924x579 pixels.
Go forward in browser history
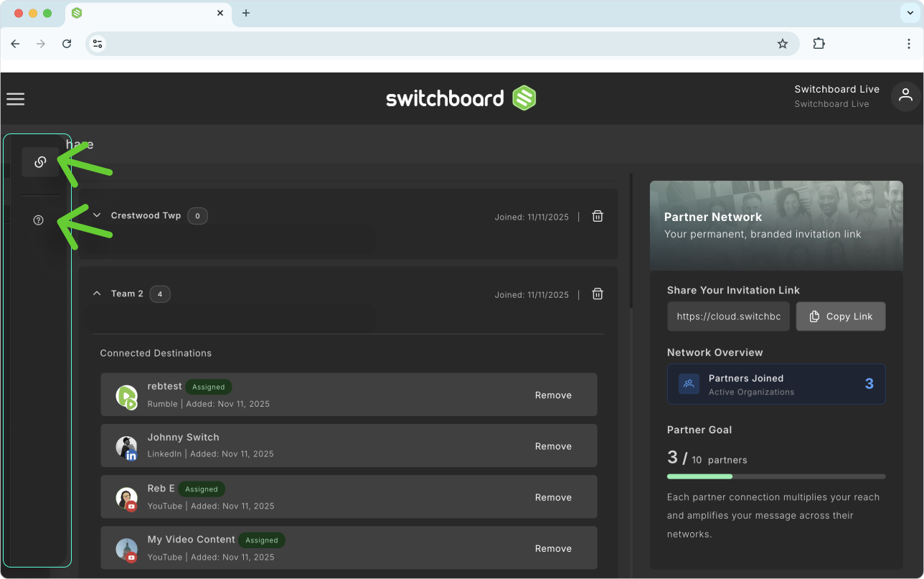[41, 44]
